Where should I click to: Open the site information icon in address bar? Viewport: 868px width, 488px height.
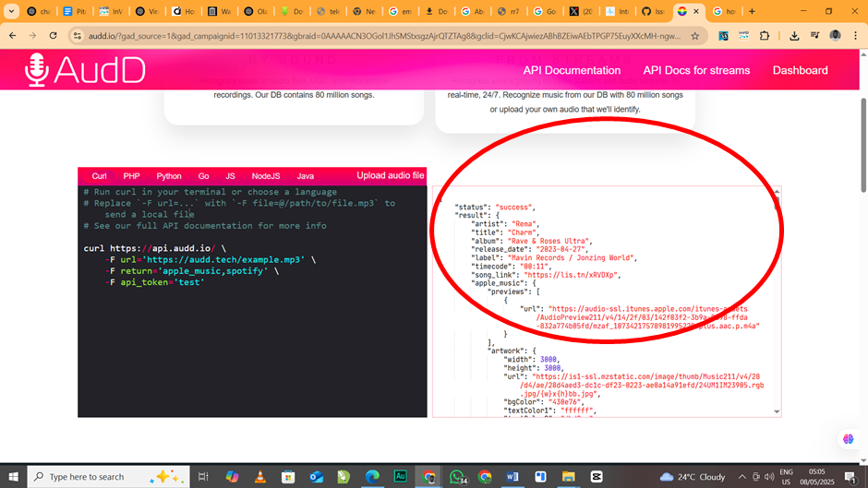coord(77,35)
